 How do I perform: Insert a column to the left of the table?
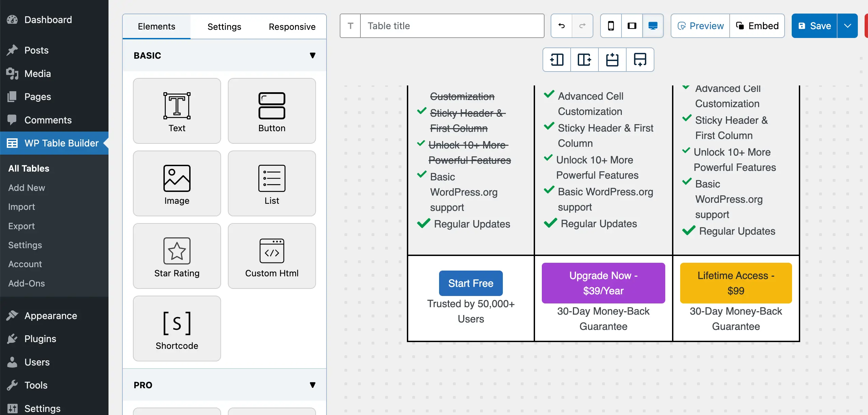pyautogui.click(x=556, y=60)
